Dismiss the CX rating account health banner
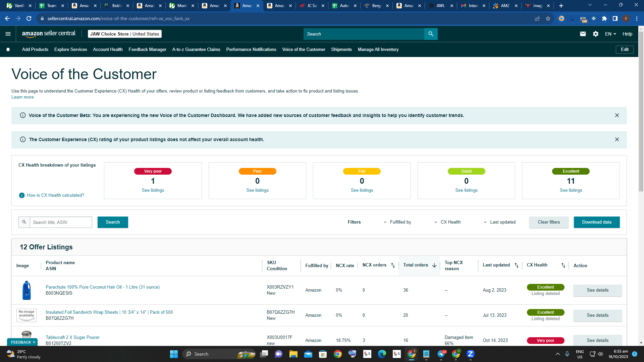The image size is (644, 362). [x=617, y=139]
